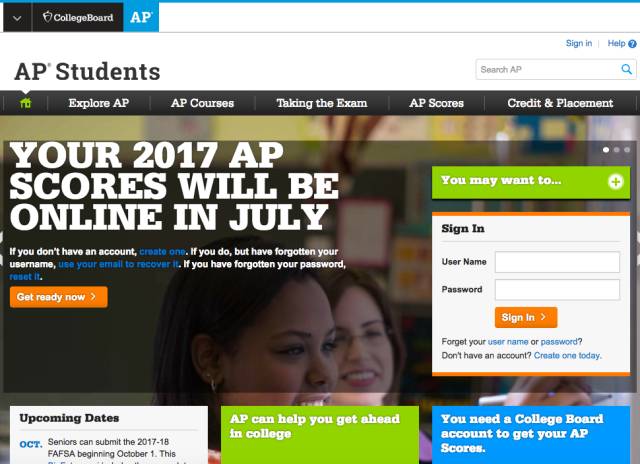Click the "Create one today" link
640x464 pixels.
tap(567, 355)
